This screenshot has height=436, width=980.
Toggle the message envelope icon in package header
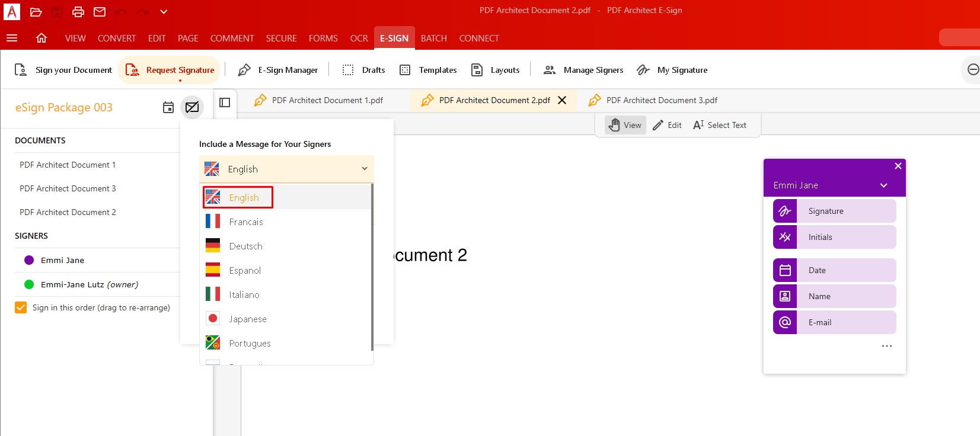[x=192, y=107]
